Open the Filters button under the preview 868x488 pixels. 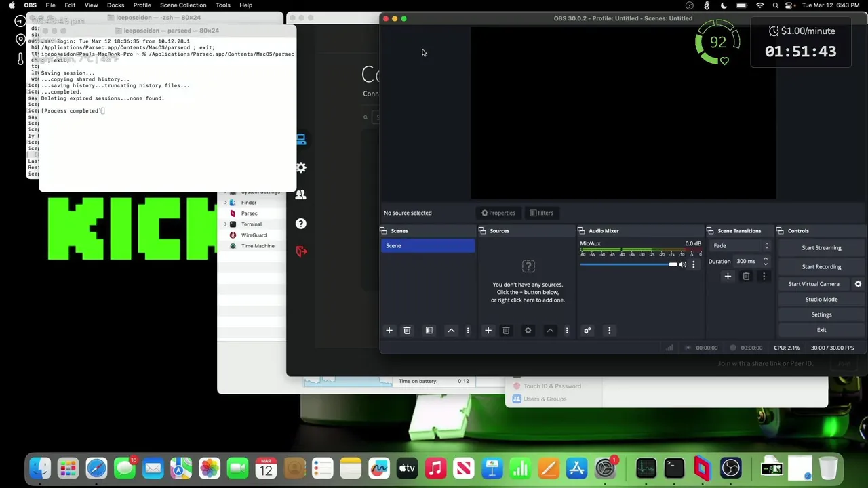[x=541, y=213]
